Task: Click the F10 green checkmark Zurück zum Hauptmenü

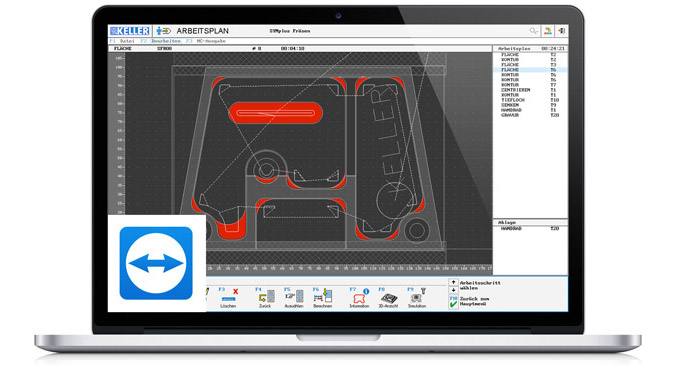Action: coord(454,302)
